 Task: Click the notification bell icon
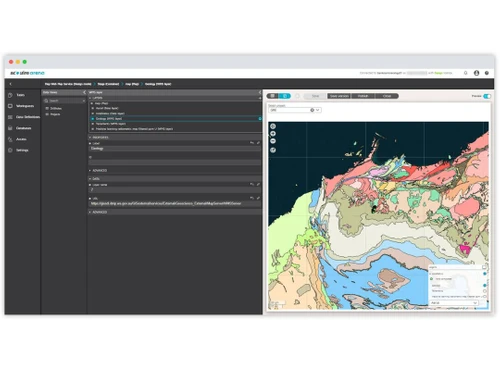pyautogui.click(x=466, y=73)
